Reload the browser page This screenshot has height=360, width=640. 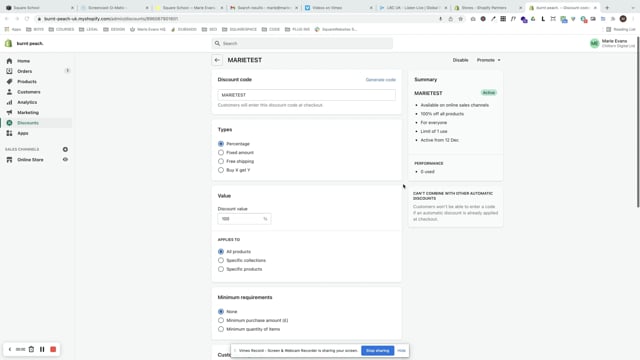pos(27,19)
